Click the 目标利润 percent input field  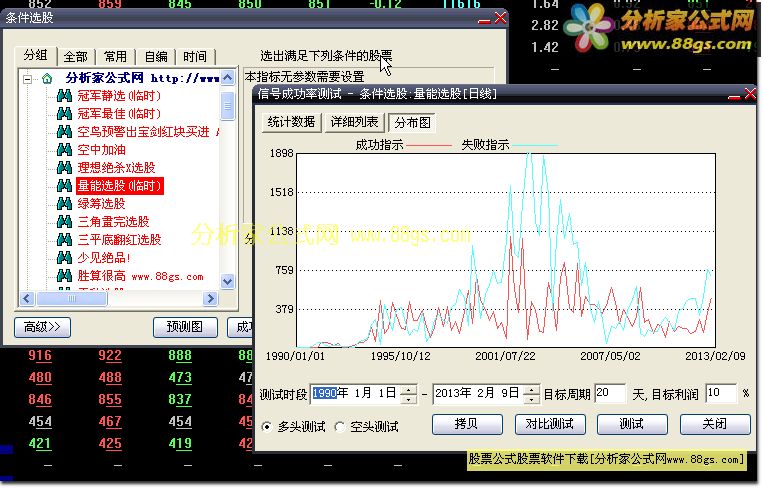click(721, 393)
